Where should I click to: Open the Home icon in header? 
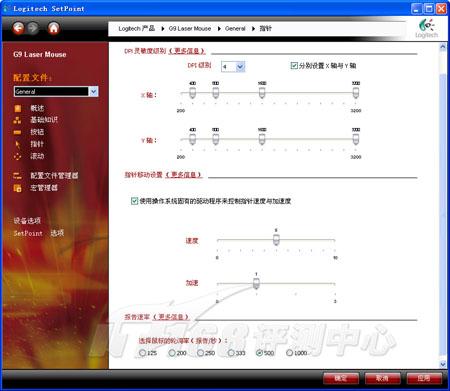[53, 28]
